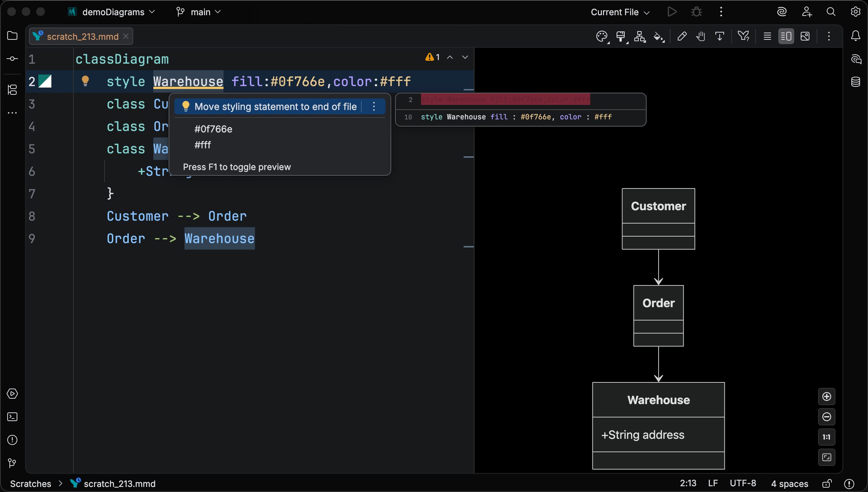Show more tool windows ellipsis

click(x=12, y=113)
